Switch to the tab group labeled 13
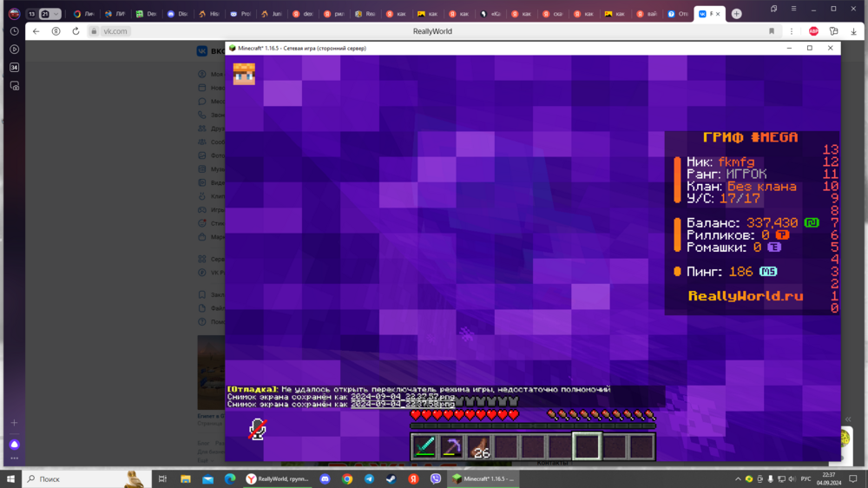This screenshot has width=868, height=488. point(31,14)
